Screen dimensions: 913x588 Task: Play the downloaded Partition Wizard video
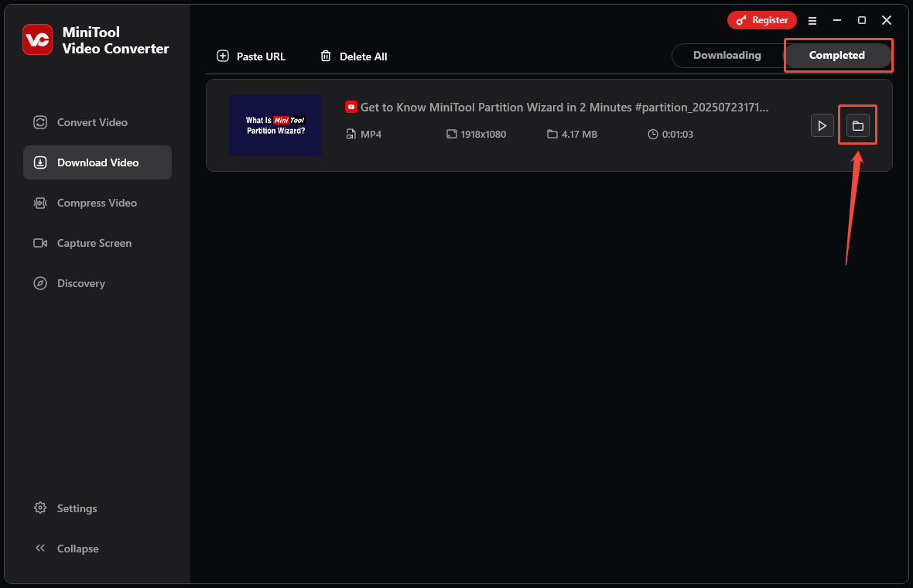(x=822, y=126)
